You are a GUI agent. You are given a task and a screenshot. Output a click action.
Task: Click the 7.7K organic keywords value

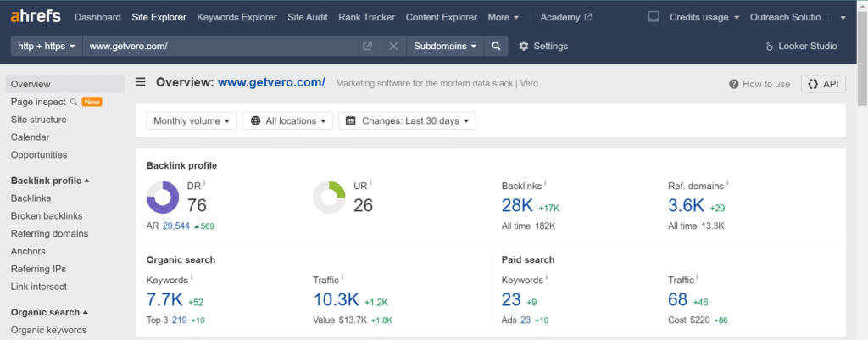coord(164,299)
